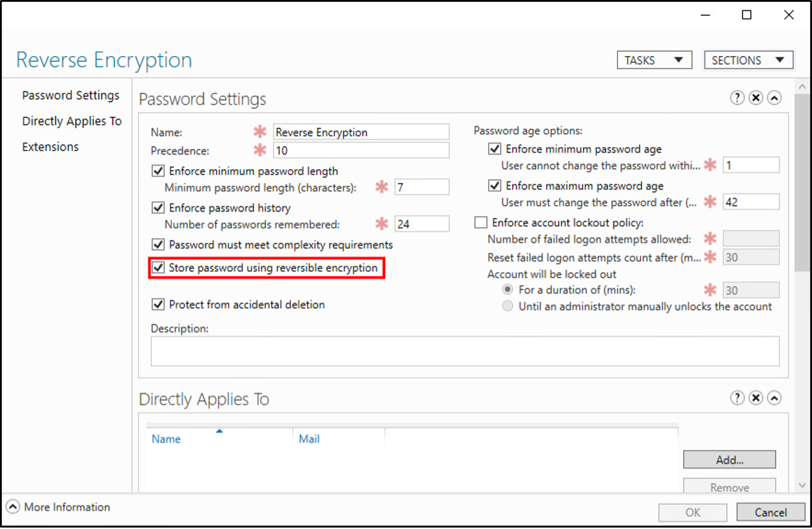
Task: Close the Password Settings section with its X icon
Action: pos(755,98)
